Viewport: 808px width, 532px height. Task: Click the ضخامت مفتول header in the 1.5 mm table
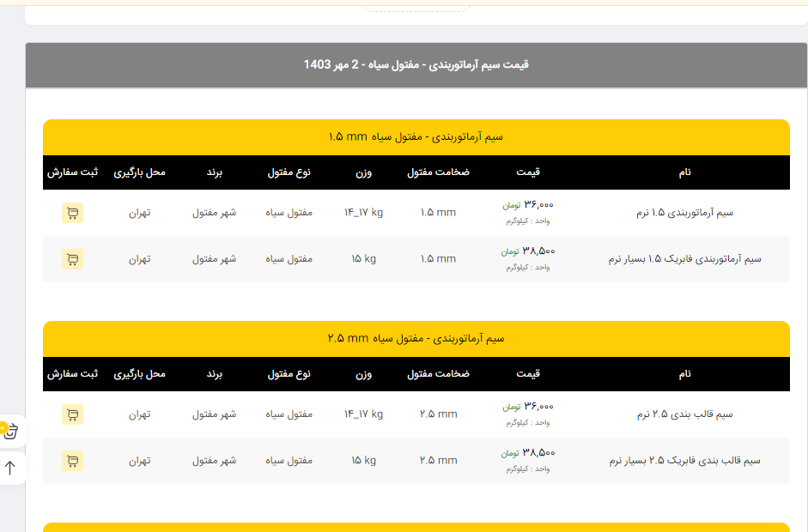coord(438,172)
